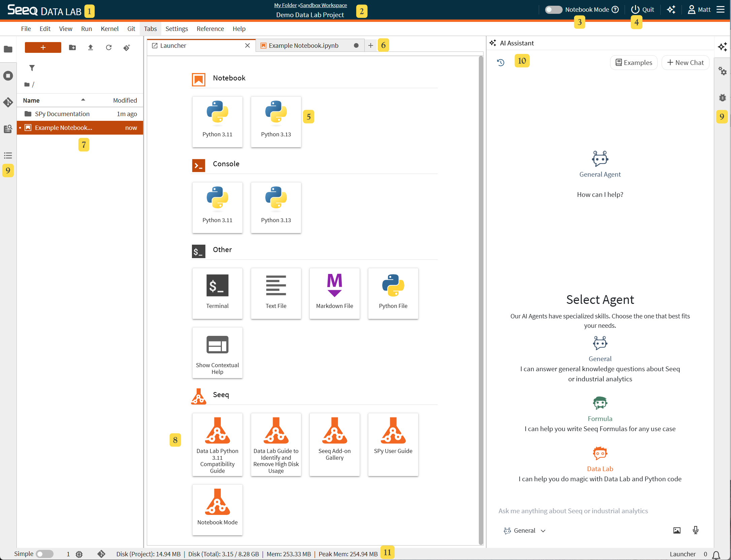Switch to Example Notebook.ipynb tab
This screenshot has height=560, width=731.
[303, 45]
